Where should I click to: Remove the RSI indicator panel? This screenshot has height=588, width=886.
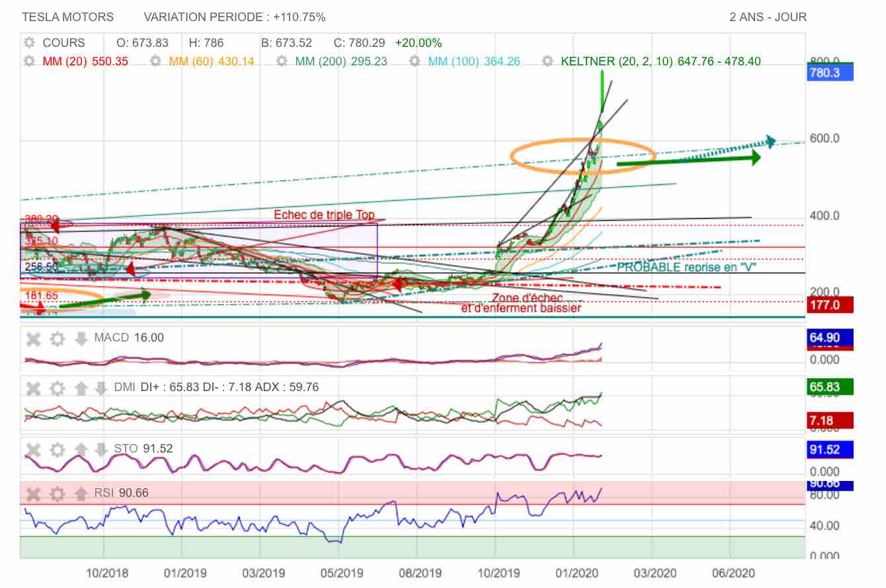pyautogui.click(x=34, y=493)
